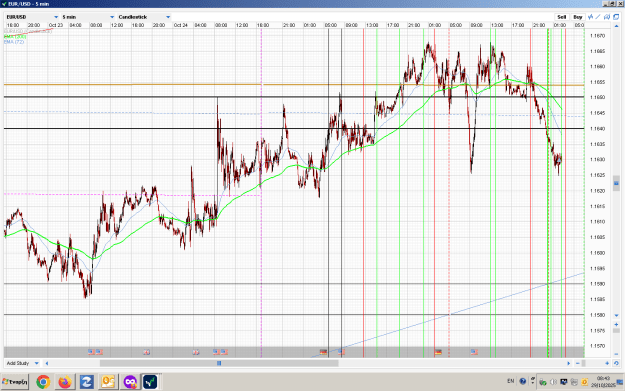The height and width of the screenshot is (391, 625).
Task: Open Outlook from the taskbar
Action: click(108, 382)
